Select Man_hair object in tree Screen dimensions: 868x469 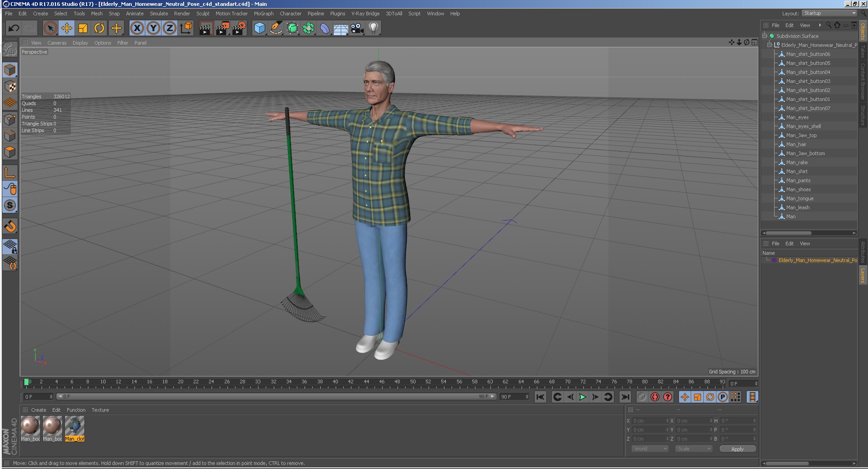(x=796, y=144)
